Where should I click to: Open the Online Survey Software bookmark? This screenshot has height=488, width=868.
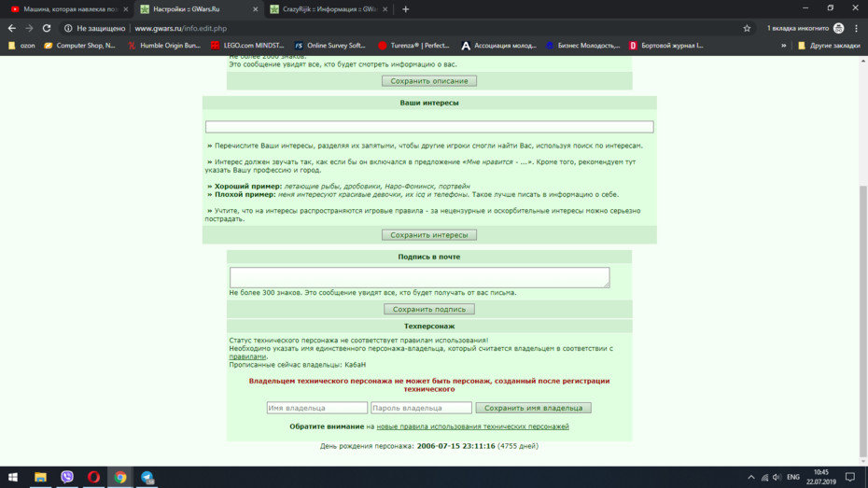click(x=329, y=46)
